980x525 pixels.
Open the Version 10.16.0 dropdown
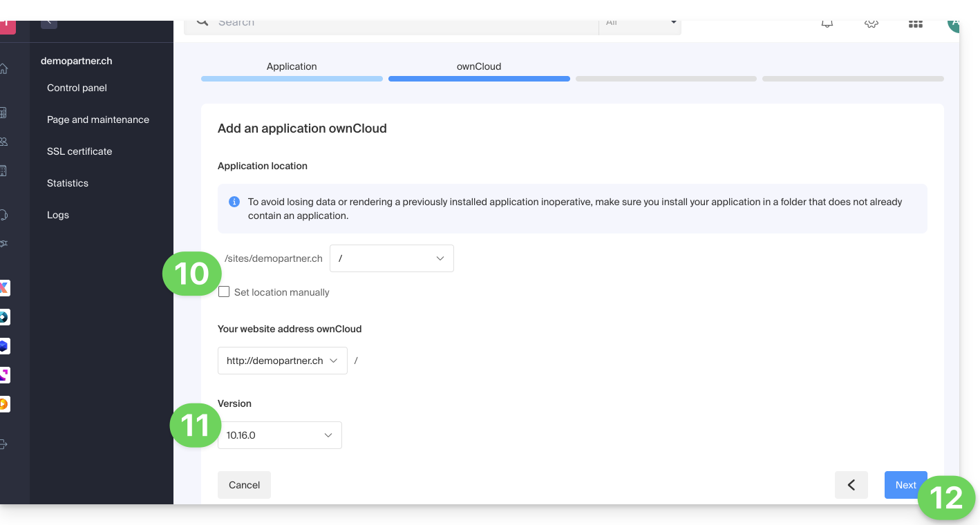coord(279,435)
